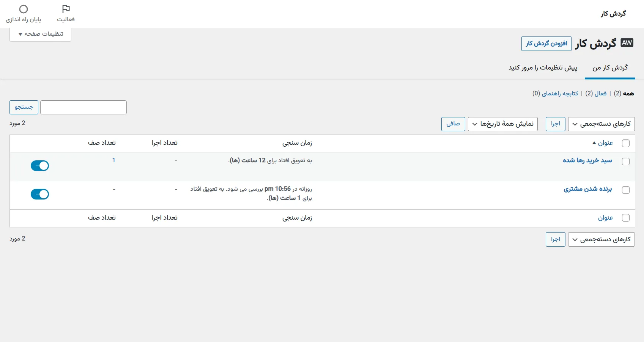Filter list by کتابچه راهنمای (0) status
Image resolution: width=644 pixels, height=342 pixels.
[555, 93]
